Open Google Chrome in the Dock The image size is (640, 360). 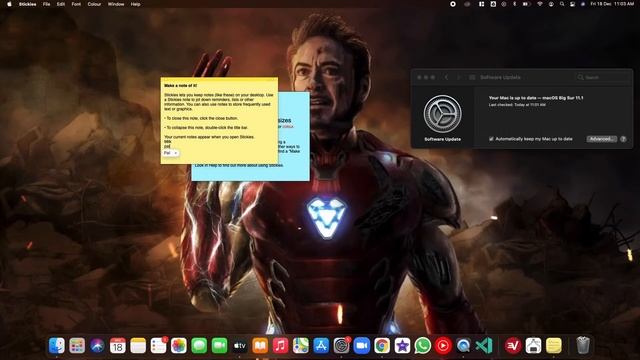point(382,346)
